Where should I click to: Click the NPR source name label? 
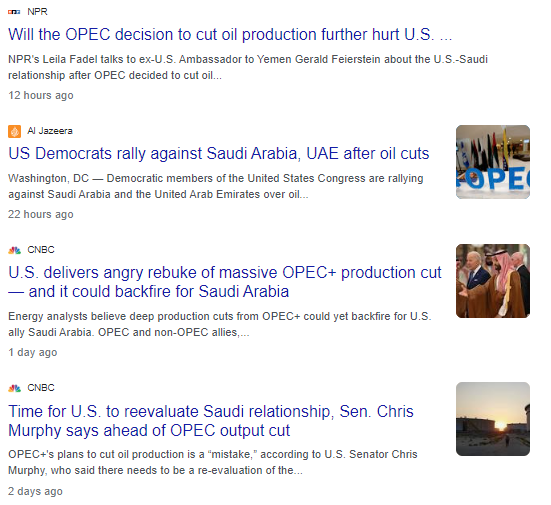pos(37,12)
